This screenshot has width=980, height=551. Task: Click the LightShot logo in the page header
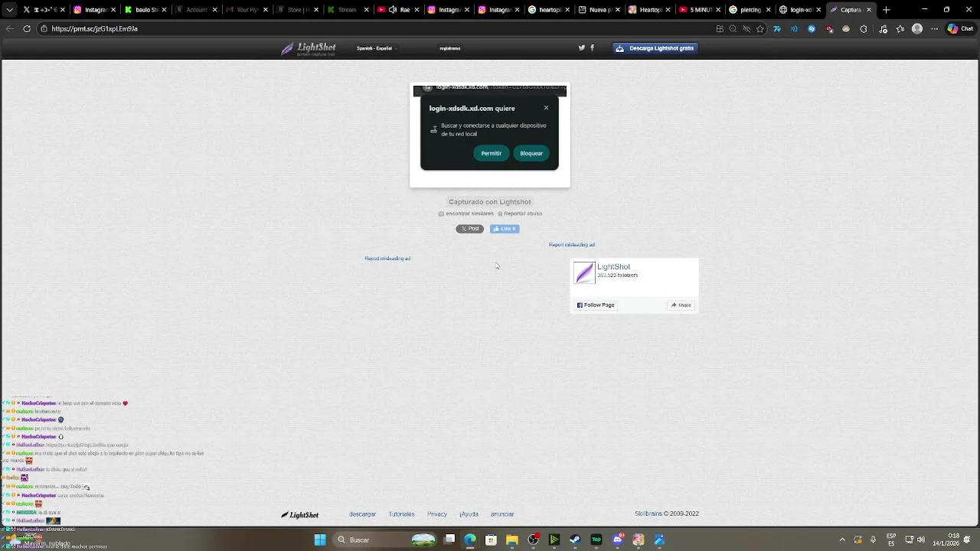[309, 49]
